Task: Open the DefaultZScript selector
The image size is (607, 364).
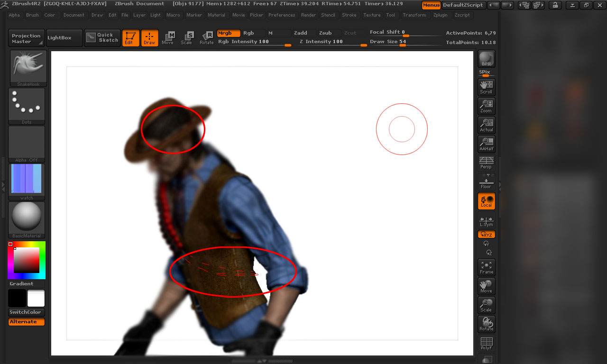Action: (463, 5)
